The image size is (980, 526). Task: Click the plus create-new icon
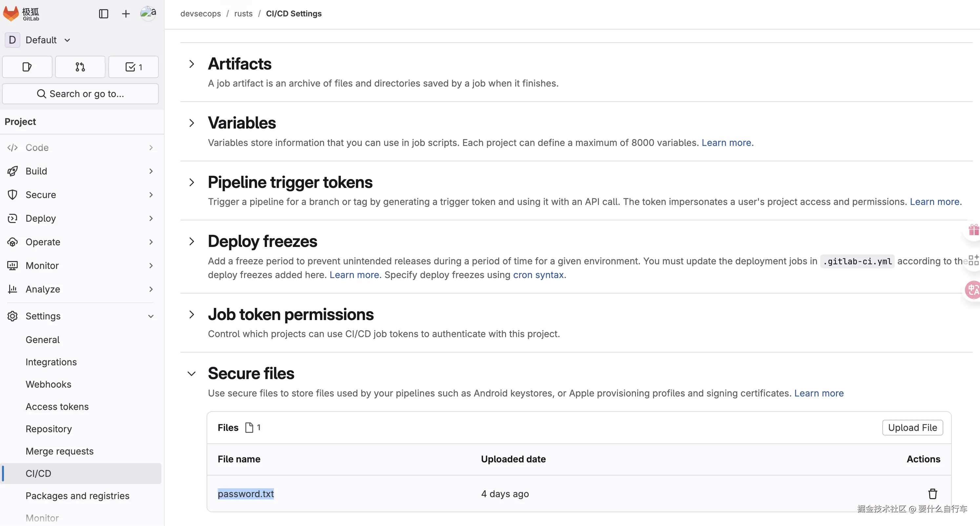(126, 14)
